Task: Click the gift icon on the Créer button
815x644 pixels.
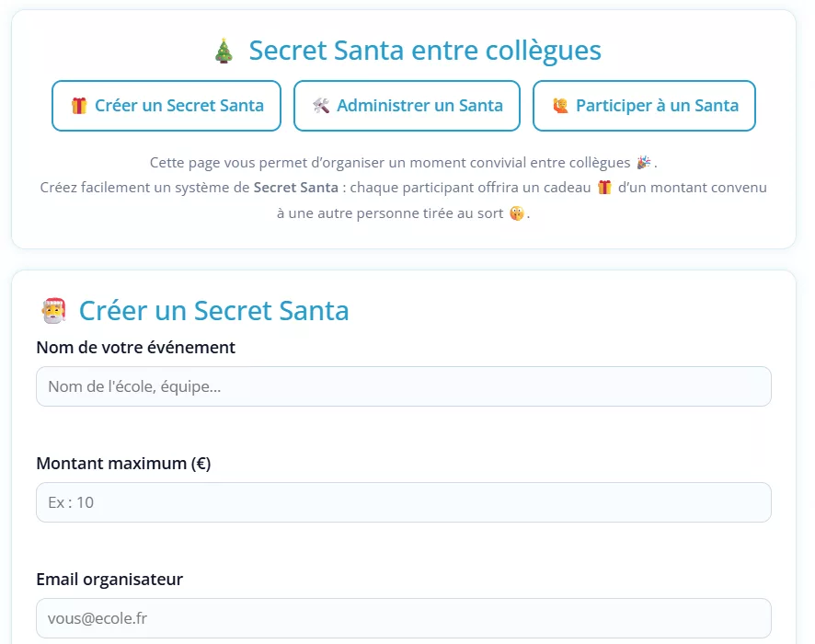Action: tap(79, 106)
